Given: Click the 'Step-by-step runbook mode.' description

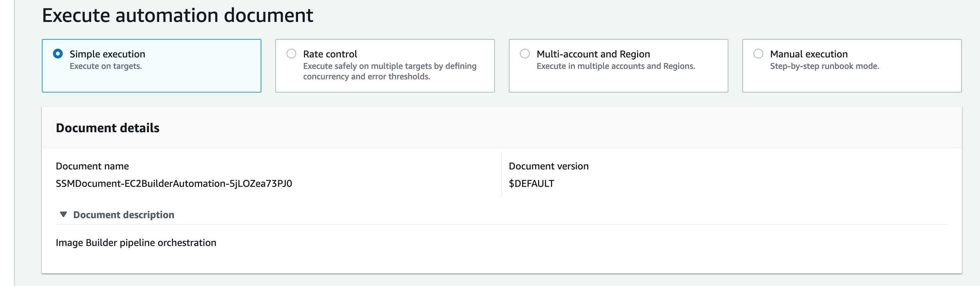Looking at the screenshot, I should point(825,66).
